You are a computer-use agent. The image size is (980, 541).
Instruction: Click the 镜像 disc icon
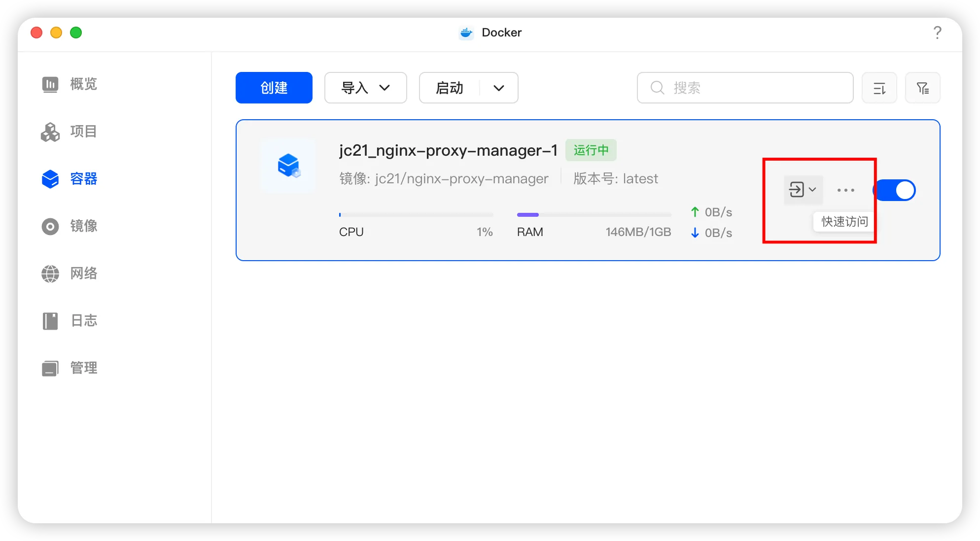50,226
